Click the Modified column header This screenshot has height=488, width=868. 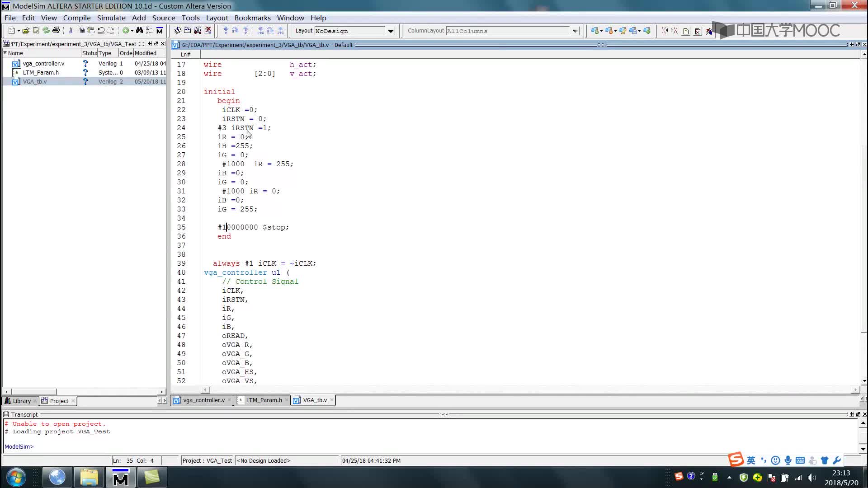150,53
